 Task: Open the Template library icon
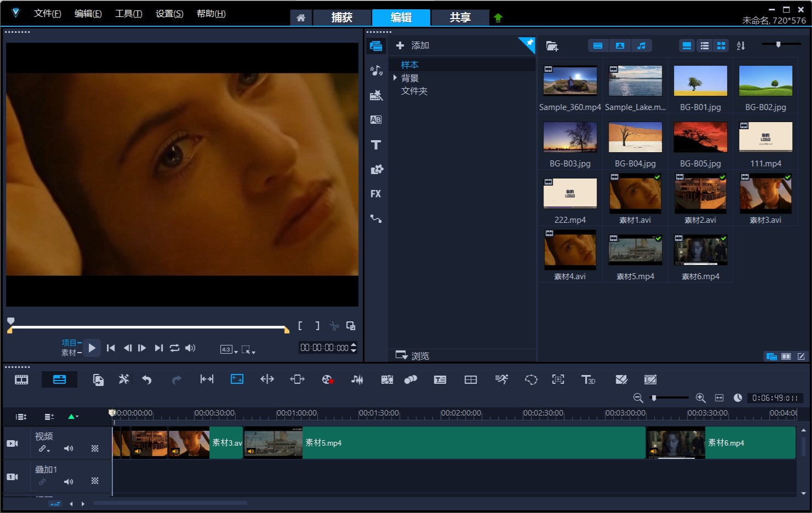click(376, 95)
